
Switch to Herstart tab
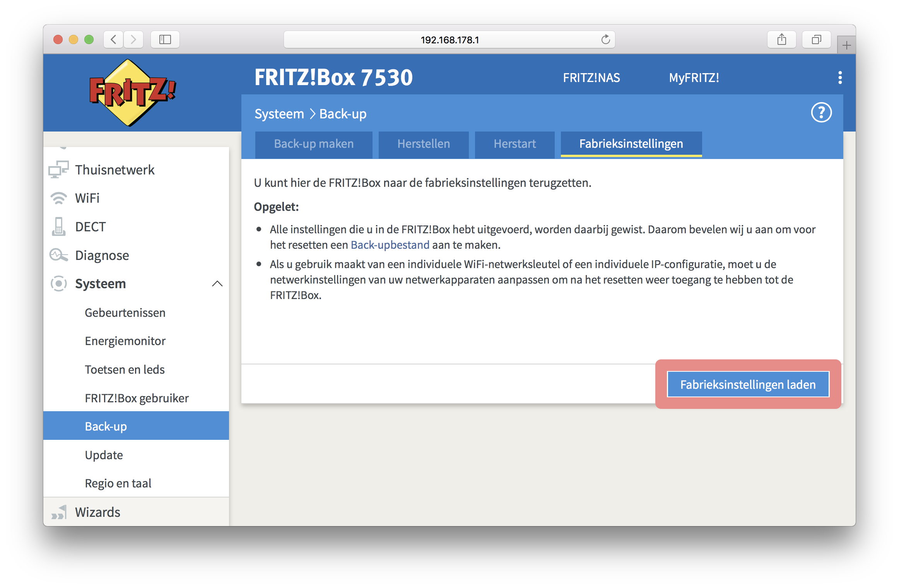(x=514, y=144)
